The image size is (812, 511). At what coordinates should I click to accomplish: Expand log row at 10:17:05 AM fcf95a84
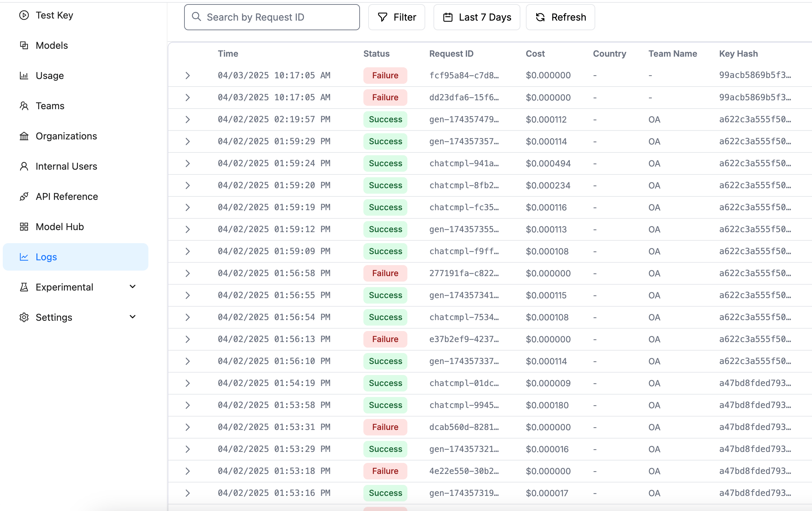coord(188,76)
